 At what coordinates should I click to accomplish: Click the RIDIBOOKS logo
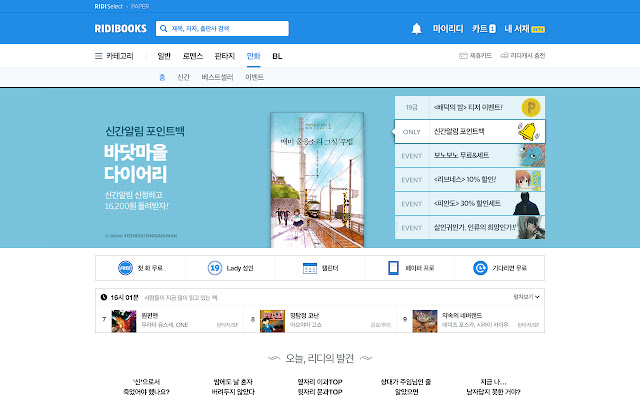[x=120, y=29]
